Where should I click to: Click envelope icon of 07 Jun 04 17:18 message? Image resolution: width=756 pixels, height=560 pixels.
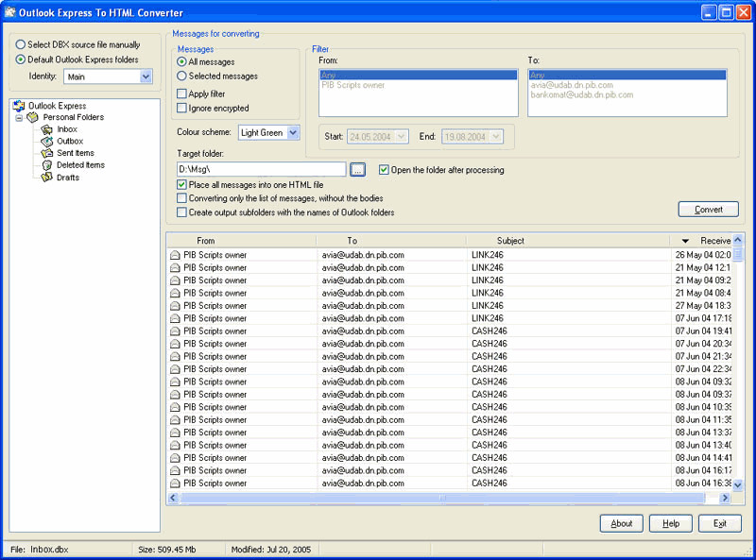point(175,318)
